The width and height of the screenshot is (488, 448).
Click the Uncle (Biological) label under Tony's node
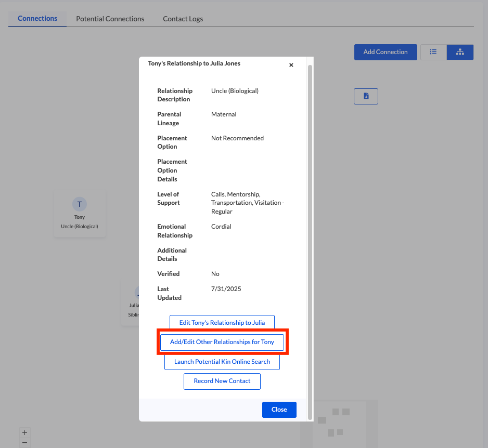click(x=80, y=227)
